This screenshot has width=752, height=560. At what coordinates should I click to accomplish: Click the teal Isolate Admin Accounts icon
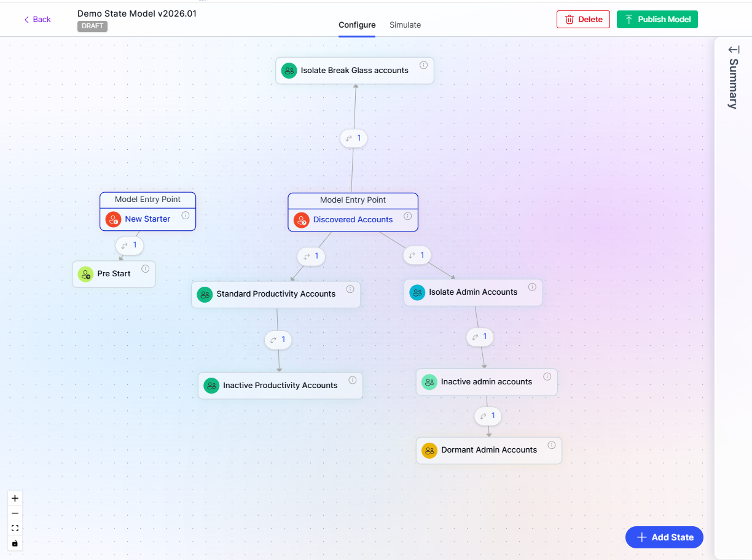[x=417, y=292]
